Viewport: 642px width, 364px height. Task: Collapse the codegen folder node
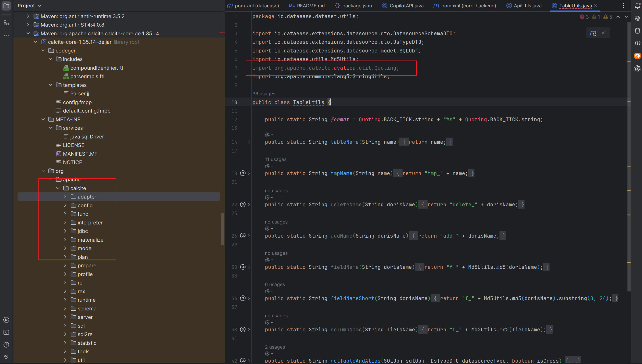[43, 50]
